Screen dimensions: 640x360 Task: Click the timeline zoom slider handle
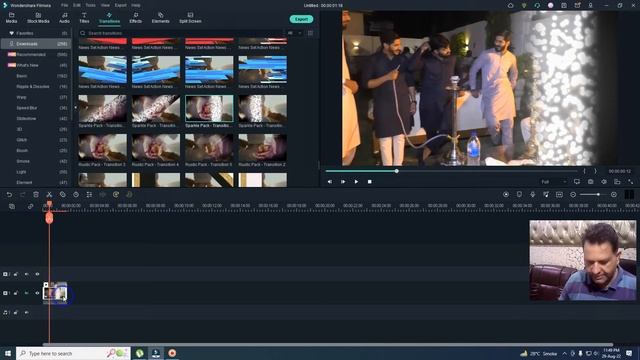coord(598,195)
